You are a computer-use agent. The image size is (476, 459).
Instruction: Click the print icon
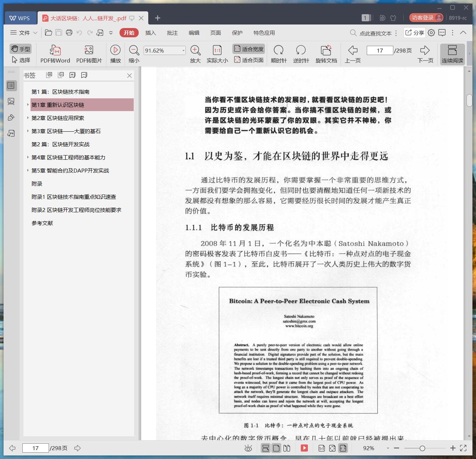click(x=69, y=33)
